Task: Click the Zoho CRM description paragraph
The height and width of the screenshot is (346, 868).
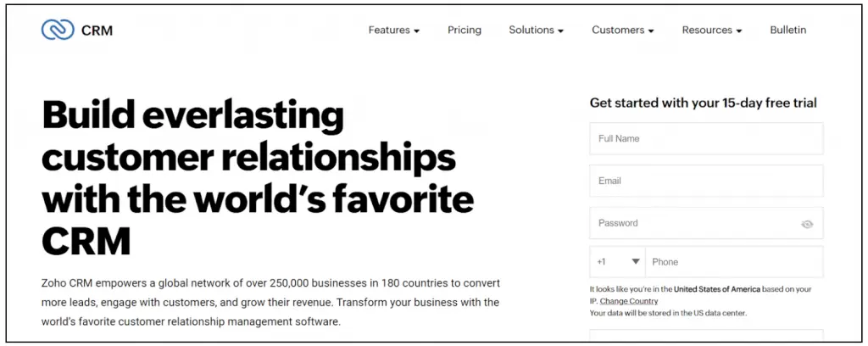Action: pyautogui.click(x=270, y=301)
